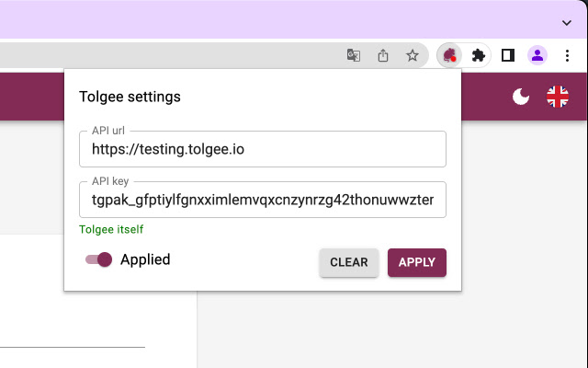Click the green 'Tolgee itself' text

[111, 229]
